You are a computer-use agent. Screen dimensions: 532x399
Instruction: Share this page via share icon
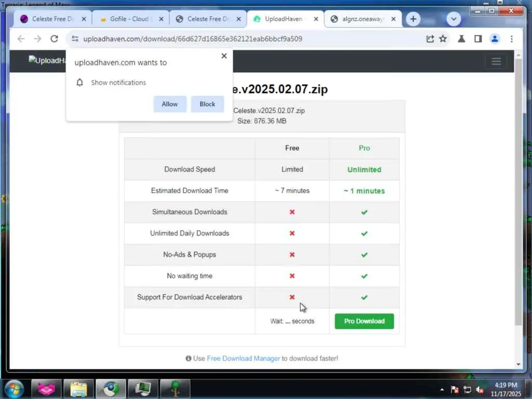430,38
